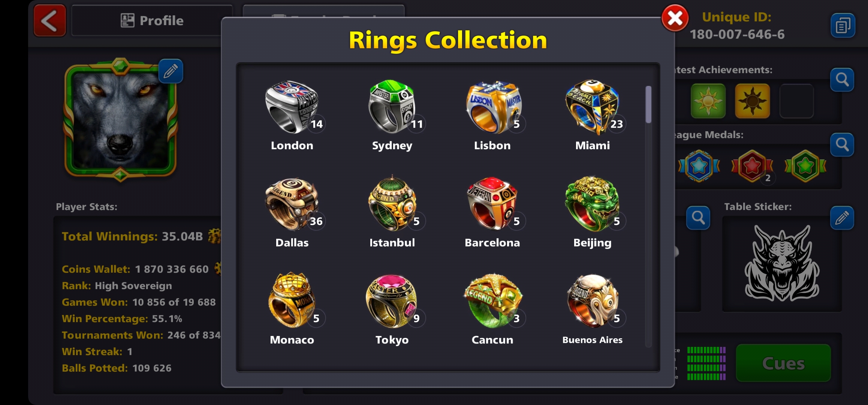Image resolution: width=868 pixels, height=405 pixels.
Task: Open the Cues button
Action: click(x=783, y=363)
